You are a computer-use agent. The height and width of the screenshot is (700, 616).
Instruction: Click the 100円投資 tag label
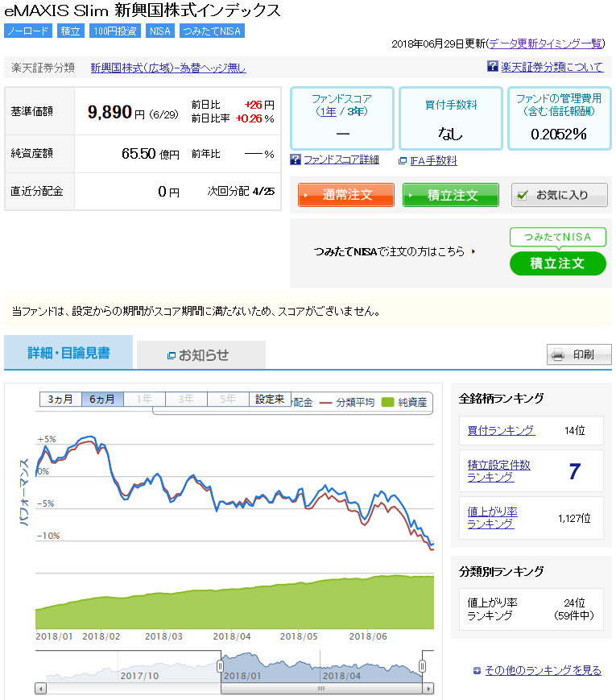115,31
